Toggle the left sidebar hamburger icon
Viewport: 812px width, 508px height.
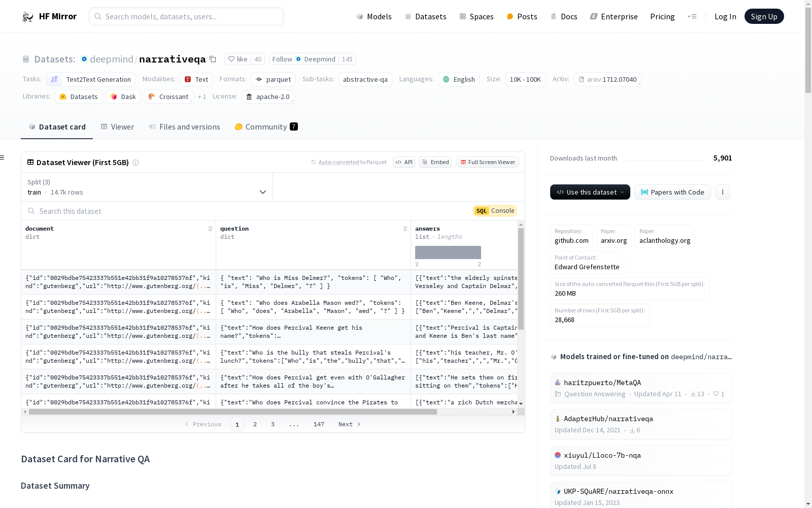click(x=3, y=157)
